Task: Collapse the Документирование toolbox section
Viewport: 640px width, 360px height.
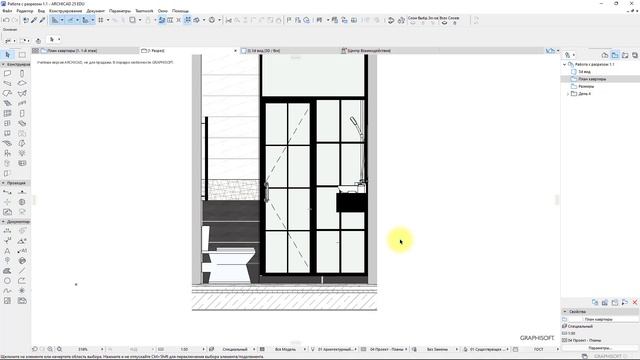Action: pos(3,222)
